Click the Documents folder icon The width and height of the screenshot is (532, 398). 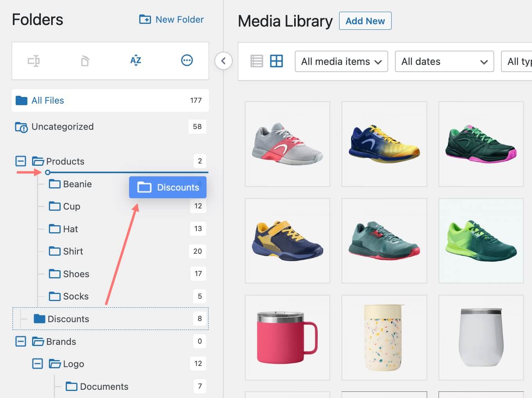click(72, 386)
